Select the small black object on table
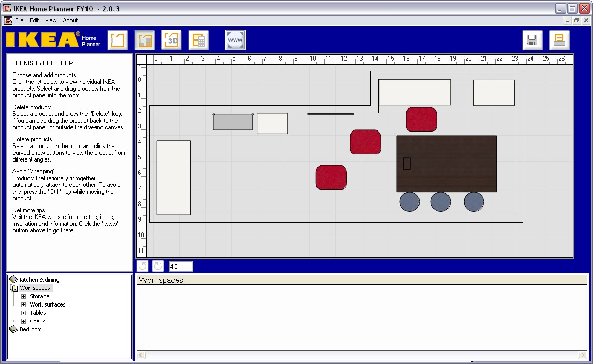 coord(407,164)
